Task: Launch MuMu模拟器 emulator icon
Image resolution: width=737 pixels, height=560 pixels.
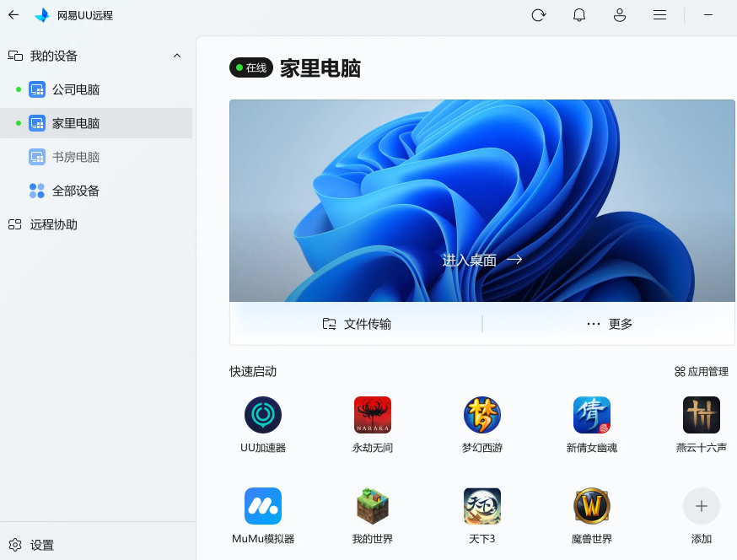Action: [x=263, y=506]
